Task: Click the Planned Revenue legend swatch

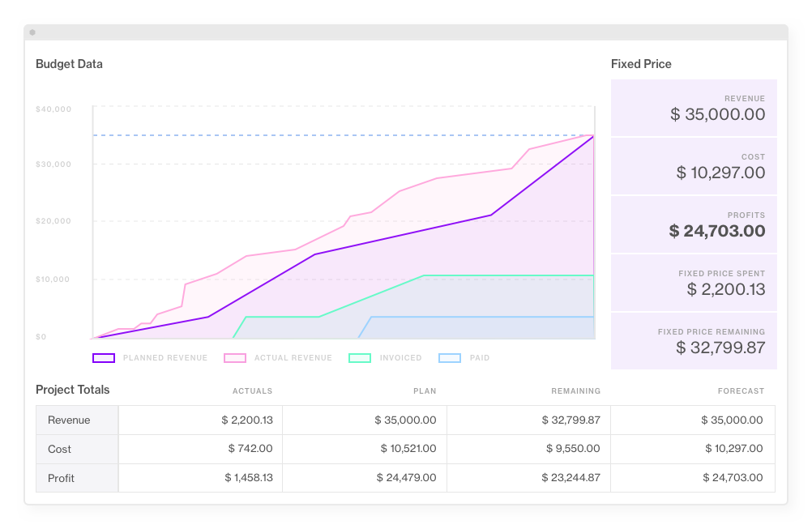Action: tap(104, 358)
